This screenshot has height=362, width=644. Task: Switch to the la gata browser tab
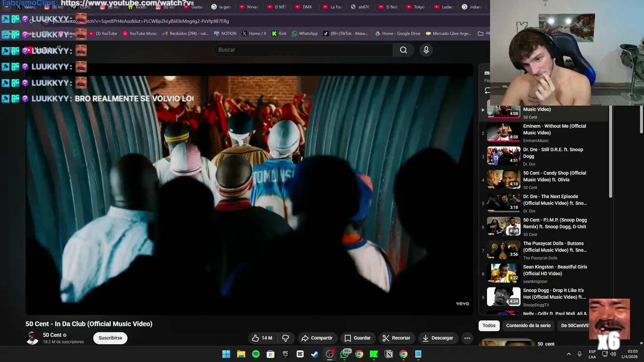[x=221, y=7]
